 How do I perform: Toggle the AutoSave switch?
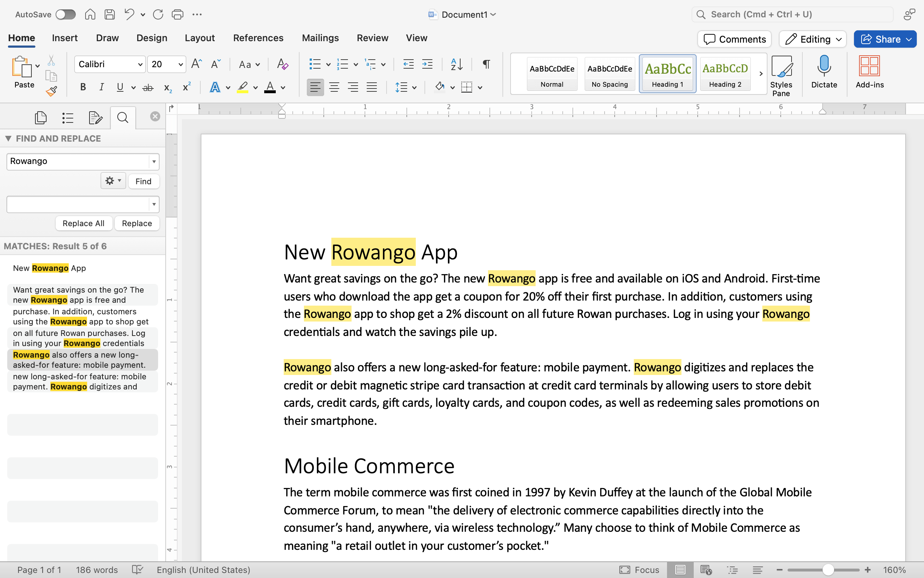(65, 14)
